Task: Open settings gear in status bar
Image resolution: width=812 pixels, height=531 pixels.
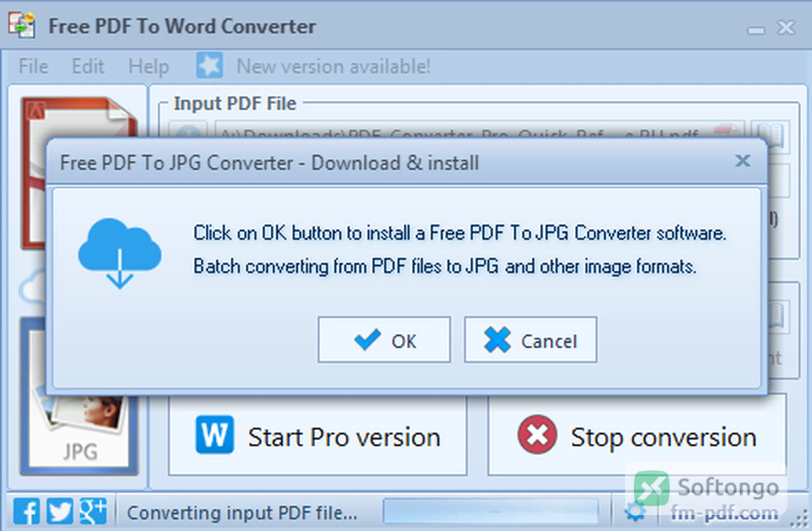Action: [x=635, y=512]
